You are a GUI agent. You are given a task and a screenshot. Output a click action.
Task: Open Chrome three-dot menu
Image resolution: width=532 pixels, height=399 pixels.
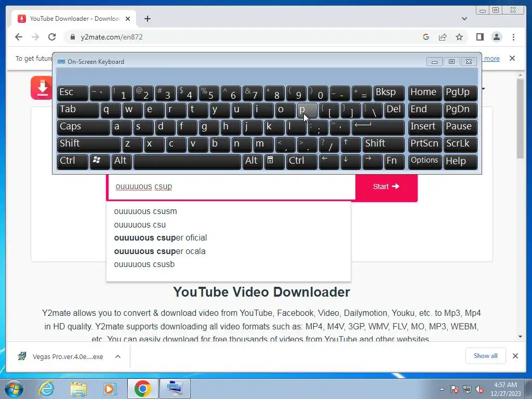point(513,37)
